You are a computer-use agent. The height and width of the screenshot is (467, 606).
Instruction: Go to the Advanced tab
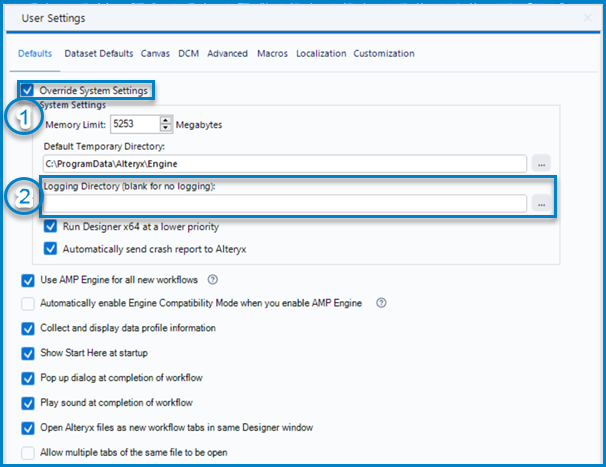click(227, 53)
